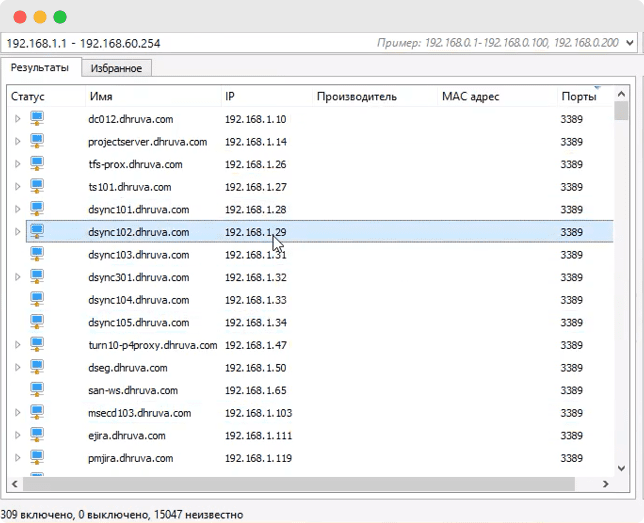Sort by the Порты column header
Image resolution: width=644 pixels, height=523 pixels.
click(585, 97)
